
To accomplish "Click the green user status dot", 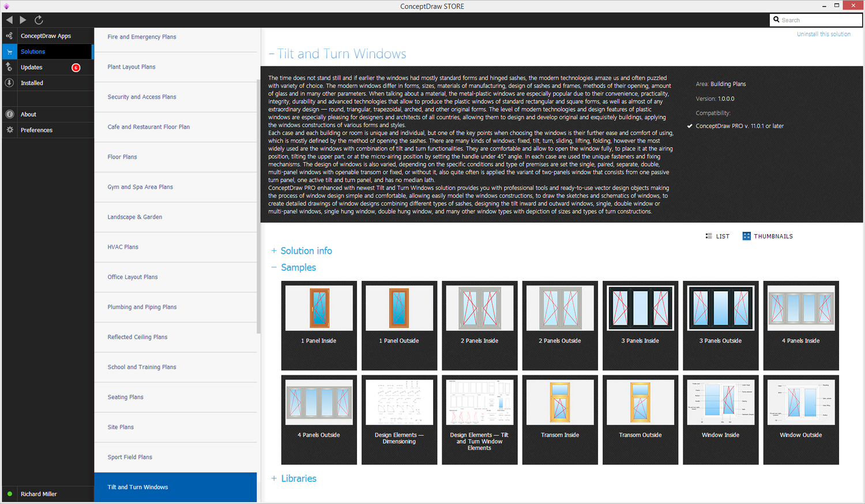I will tap(10, 494).
